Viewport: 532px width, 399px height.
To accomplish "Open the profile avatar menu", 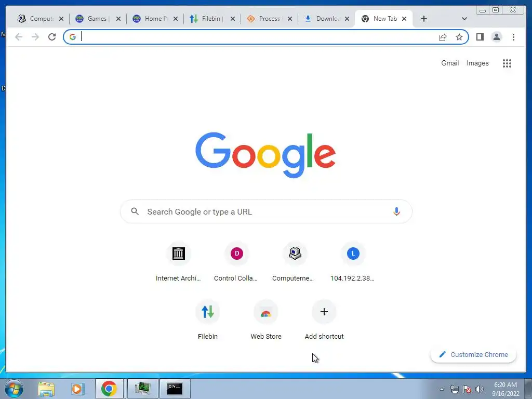I will 496,37.
